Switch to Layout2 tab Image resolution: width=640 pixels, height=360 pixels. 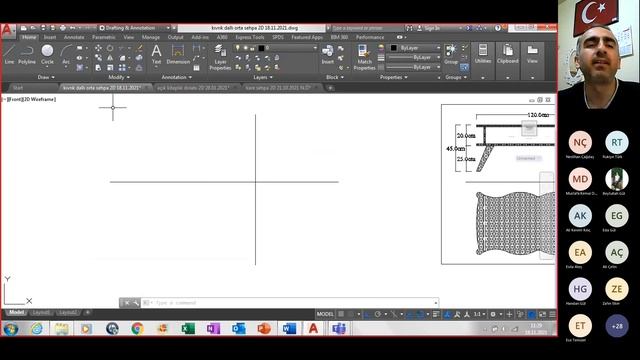(x=67, y=313)
